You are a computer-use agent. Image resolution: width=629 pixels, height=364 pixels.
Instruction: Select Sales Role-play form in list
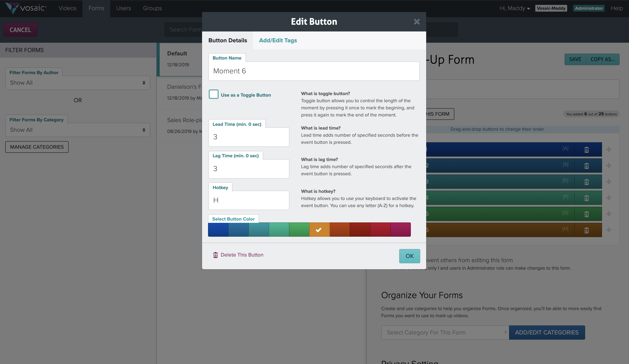pos(180,126)
